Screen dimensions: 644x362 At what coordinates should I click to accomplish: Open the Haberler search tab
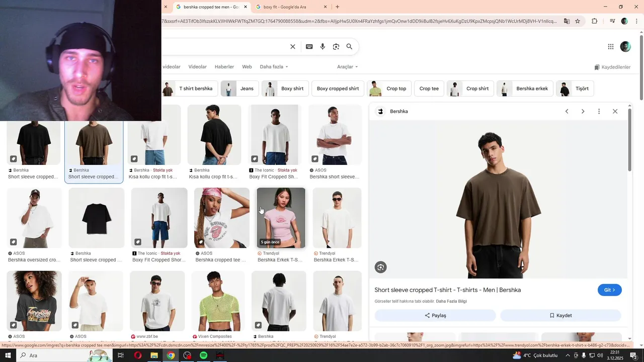(x=224, y=67)
